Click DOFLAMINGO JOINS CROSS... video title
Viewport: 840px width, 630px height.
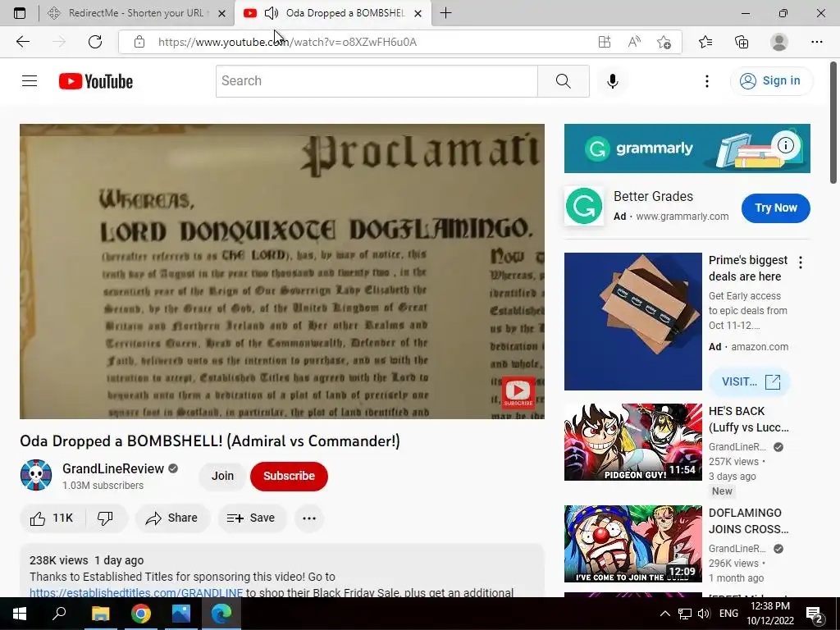[x=748, y=521]
